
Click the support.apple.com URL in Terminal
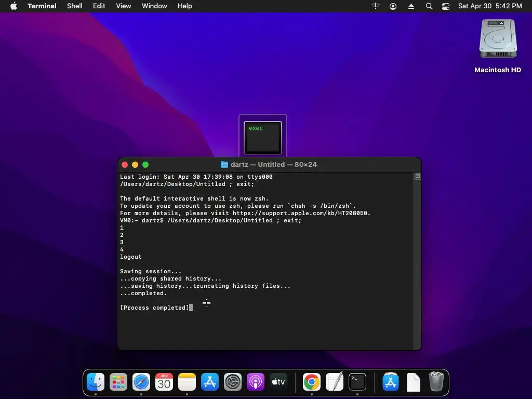click(301, 213)
